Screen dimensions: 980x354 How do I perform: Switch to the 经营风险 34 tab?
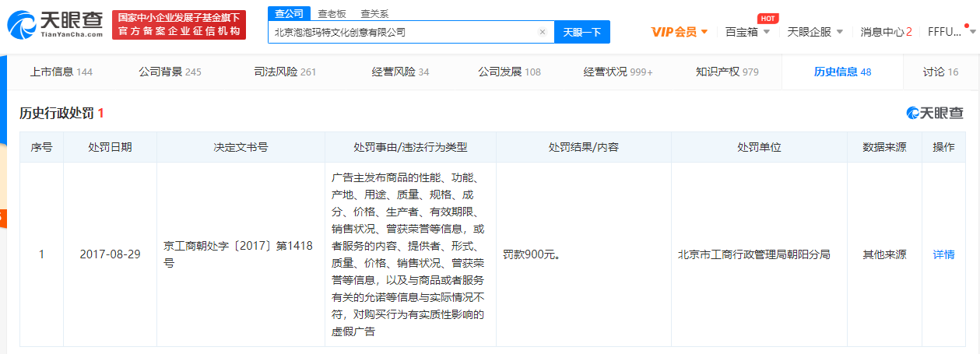(400, 72)
